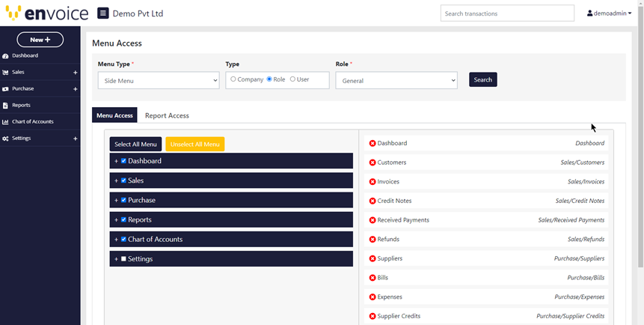Select the Company radio button
This screenshot has height=325, width=644.
click(233, 79)
